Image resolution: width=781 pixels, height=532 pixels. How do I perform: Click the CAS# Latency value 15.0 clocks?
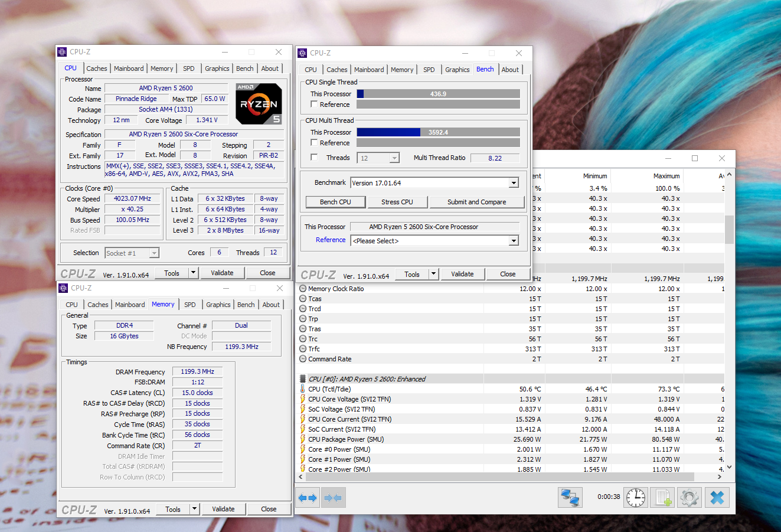pos(198,393)
